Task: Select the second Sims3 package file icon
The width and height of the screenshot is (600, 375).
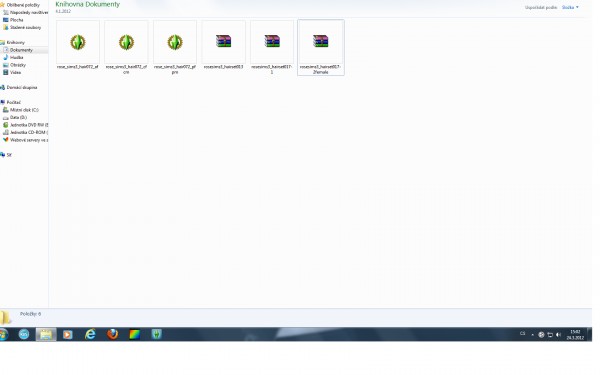Action: pyautogui.click(x=126, y=42)
